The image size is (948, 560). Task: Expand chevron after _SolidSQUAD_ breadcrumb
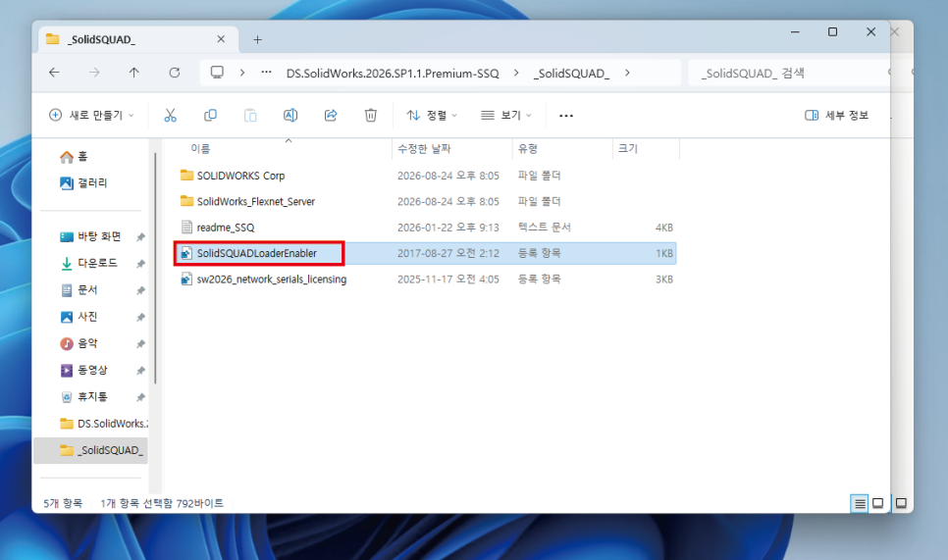click(x=627, y=73)
